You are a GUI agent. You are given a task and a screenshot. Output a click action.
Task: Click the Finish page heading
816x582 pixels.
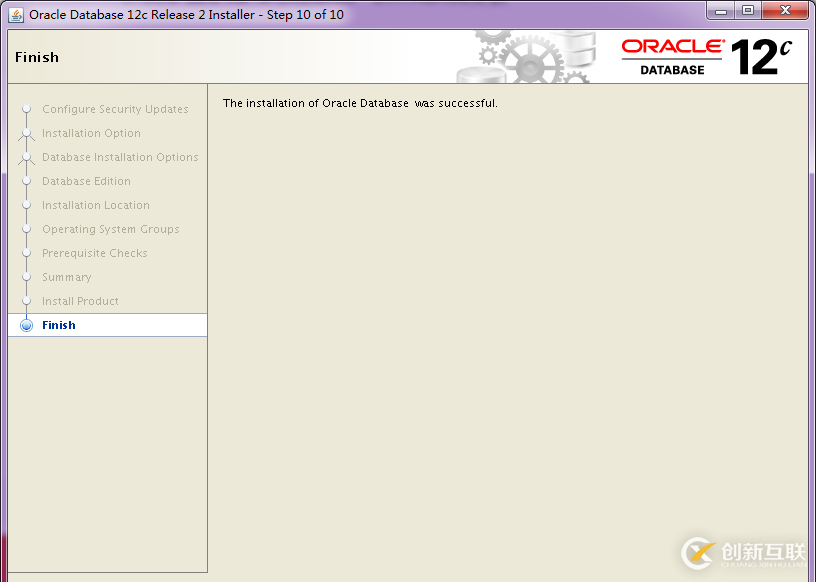point(37,57)
